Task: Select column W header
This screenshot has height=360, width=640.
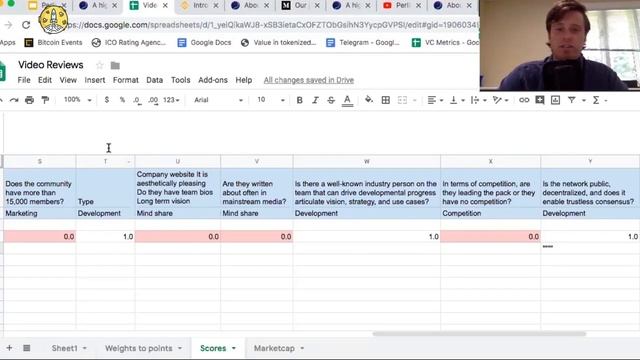Action: point(367,162)
